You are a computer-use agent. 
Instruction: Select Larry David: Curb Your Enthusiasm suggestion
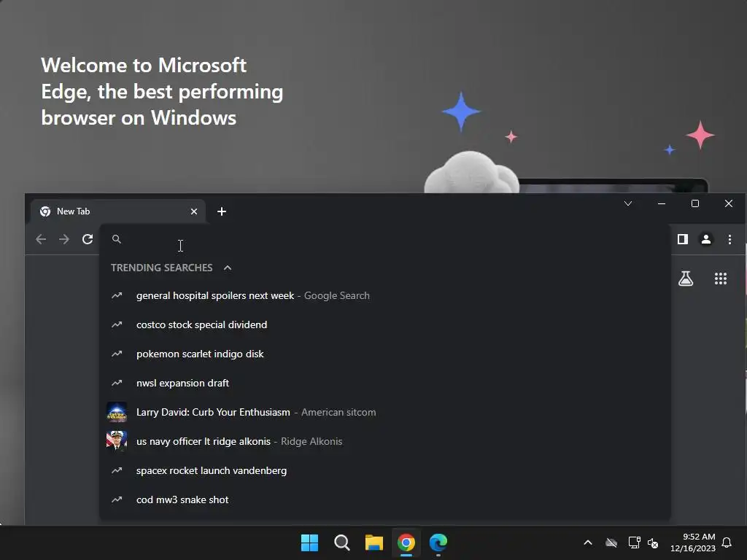(x=385, y=413)
